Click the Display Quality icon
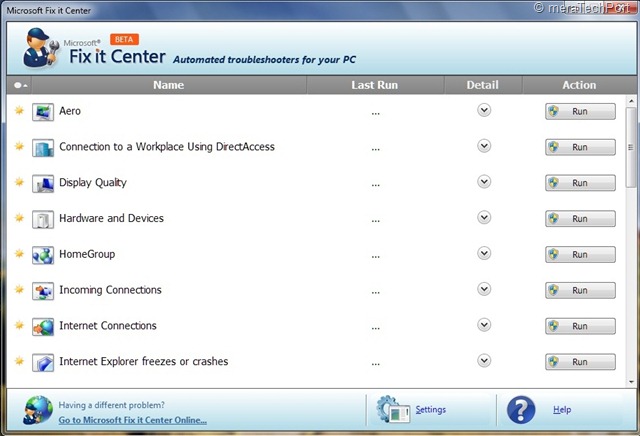Screen dimensions: 640x436 (x=43, y=184)
